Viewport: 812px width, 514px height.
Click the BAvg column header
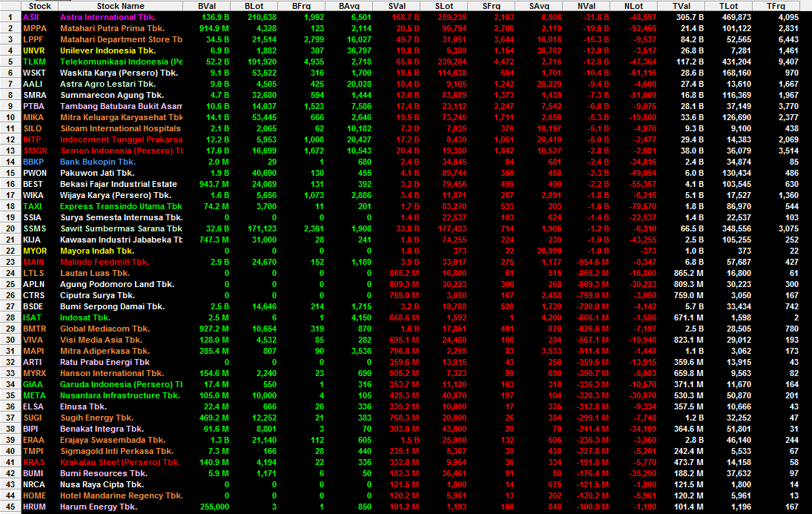click(x=349, y=6)
